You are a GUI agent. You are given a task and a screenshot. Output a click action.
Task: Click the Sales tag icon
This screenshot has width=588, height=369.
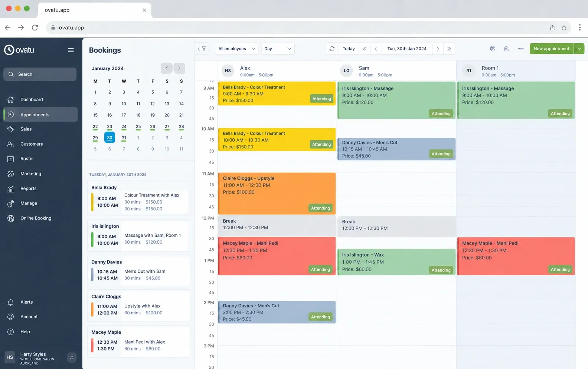(11, 129)
